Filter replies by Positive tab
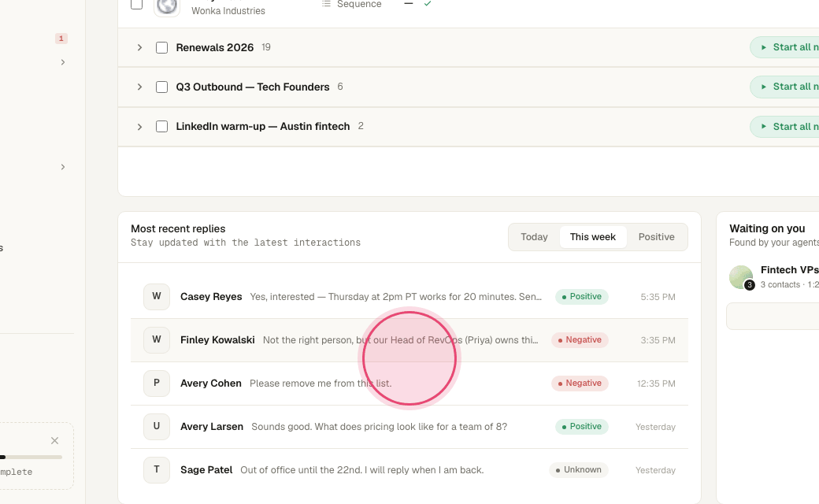819x504 pixels. (656, 237)
